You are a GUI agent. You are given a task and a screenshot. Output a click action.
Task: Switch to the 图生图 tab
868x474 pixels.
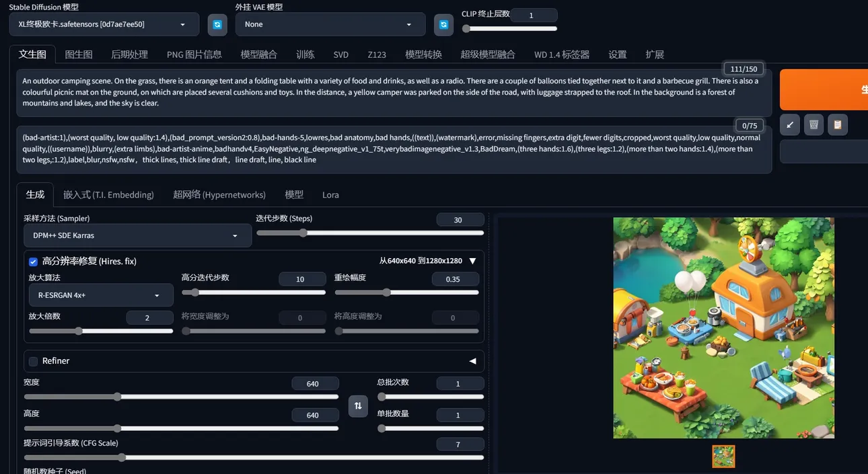point(79,54)
